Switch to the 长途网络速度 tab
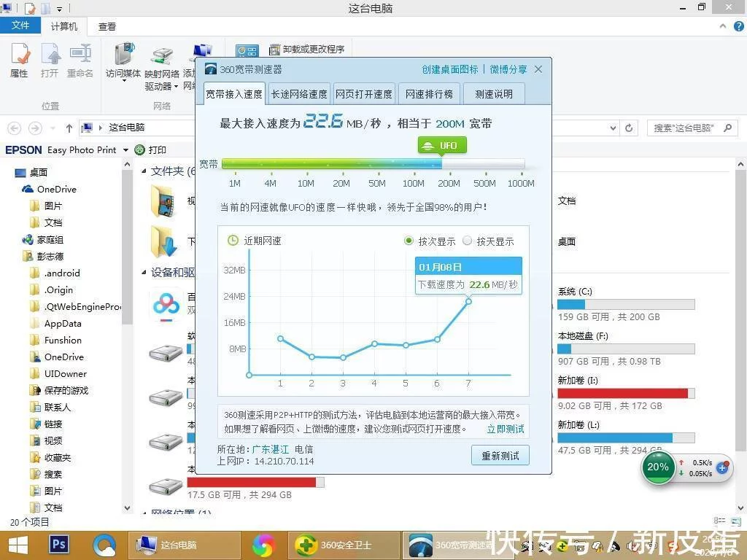 point(299,94)
